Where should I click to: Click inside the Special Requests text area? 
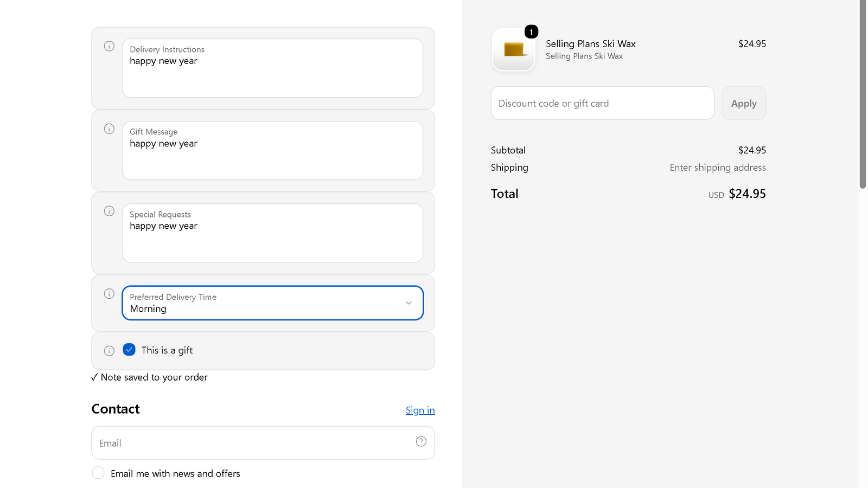click(x=273, y=233)
